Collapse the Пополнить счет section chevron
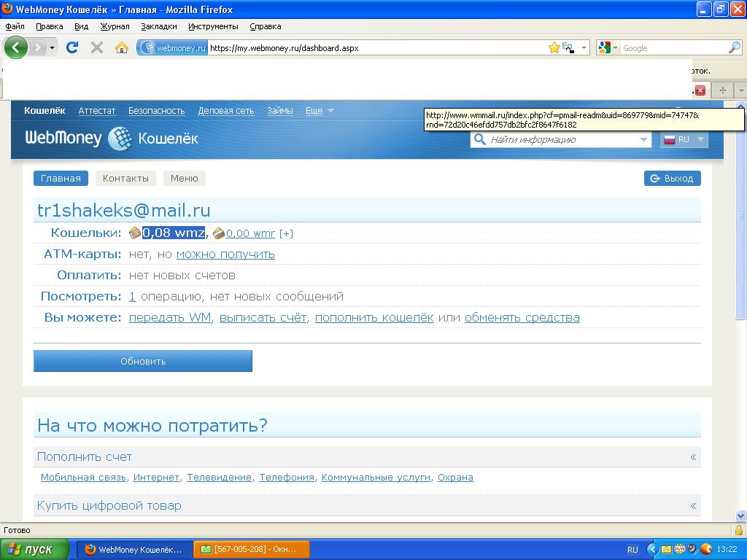747x560 pixels. (x=693, y=457)
